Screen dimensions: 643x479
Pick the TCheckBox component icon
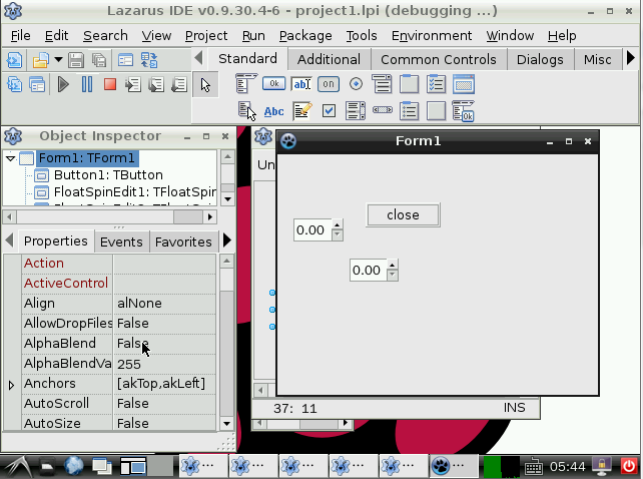coord(328,110)
